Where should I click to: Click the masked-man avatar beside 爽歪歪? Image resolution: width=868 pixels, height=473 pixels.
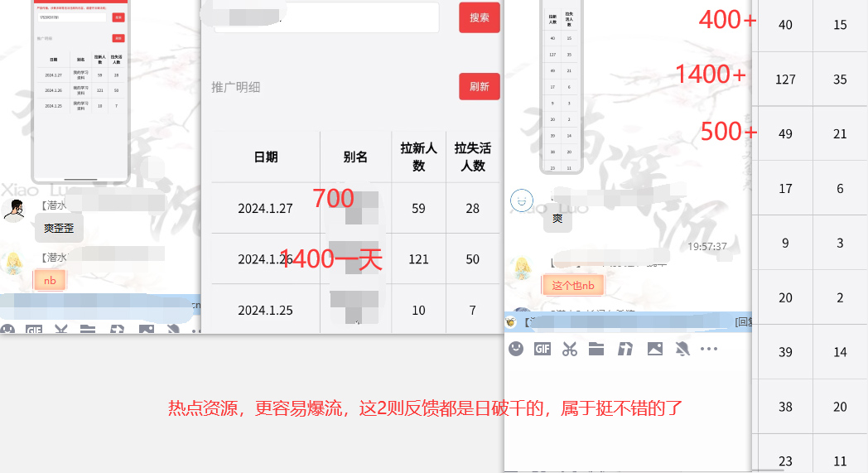[x=13, y=210]
